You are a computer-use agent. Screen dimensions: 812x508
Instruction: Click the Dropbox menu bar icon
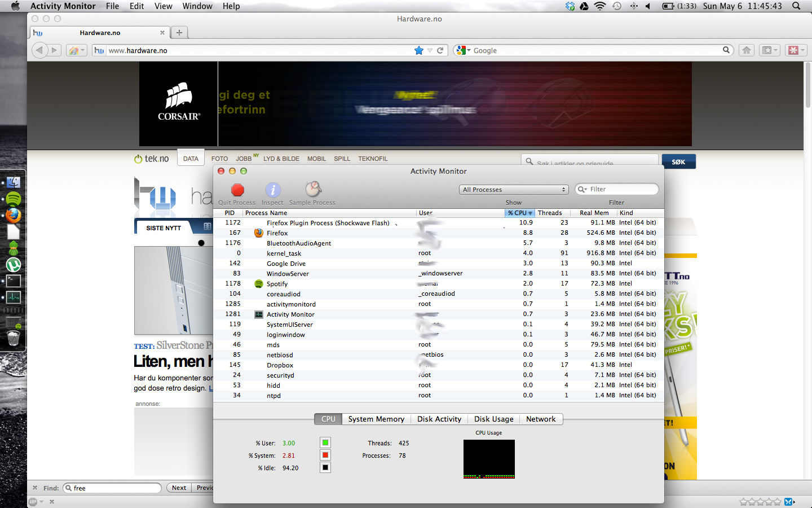coord(570,6)
